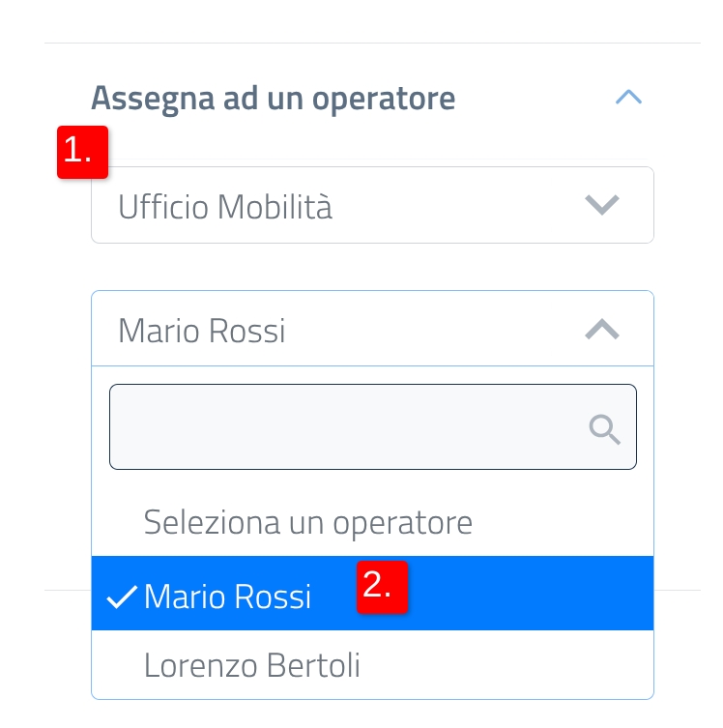Click the red step marker labeled 2

pos(382,586)
